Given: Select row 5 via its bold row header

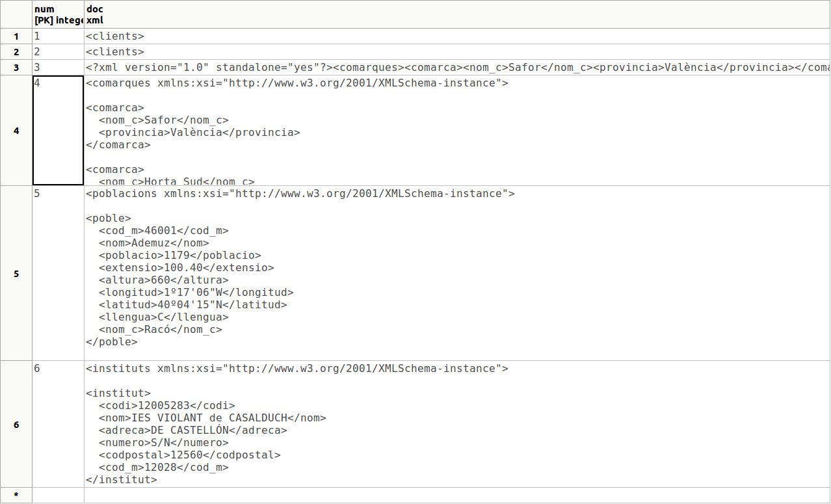Looking at the screenshot, I should click(16, 274).
